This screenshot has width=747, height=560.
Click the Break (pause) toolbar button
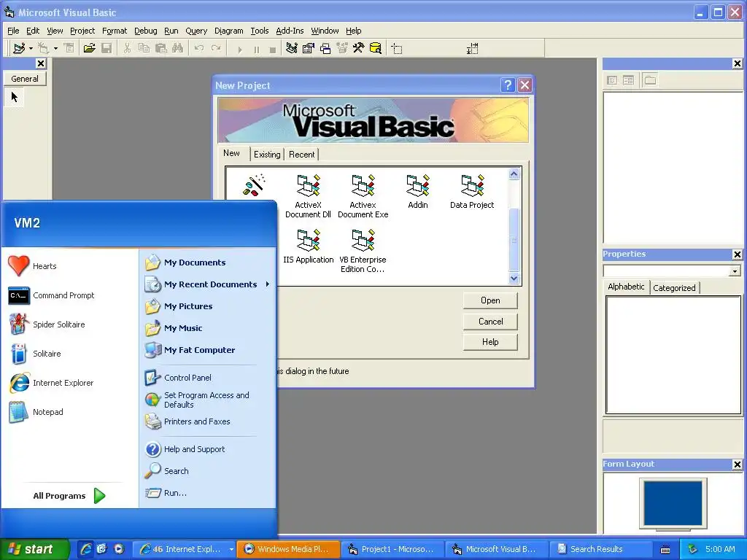tap(257, 49)
